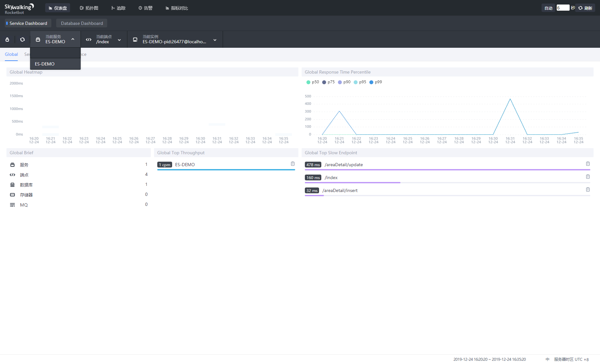Click the MQ icon in Global Brief
Screen dimensions: 600x364
[12, 205]
